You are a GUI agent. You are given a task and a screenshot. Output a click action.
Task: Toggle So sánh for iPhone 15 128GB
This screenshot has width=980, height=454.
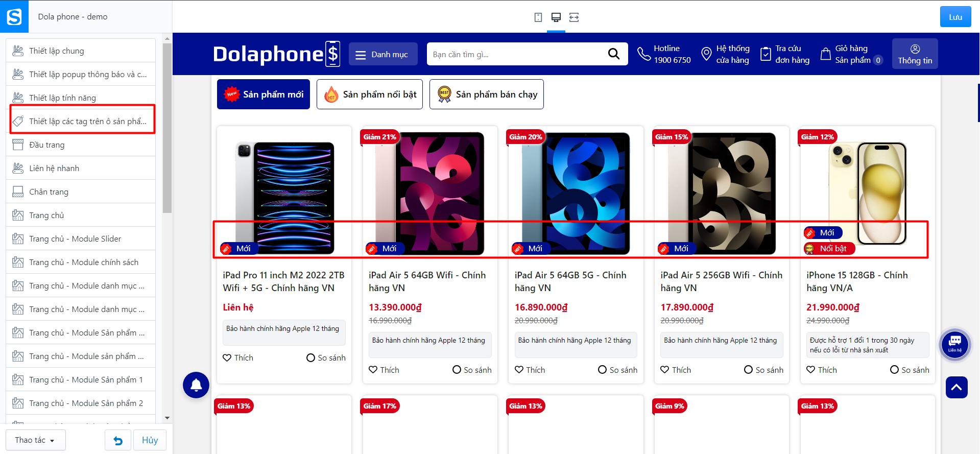(x=910, y=370)
